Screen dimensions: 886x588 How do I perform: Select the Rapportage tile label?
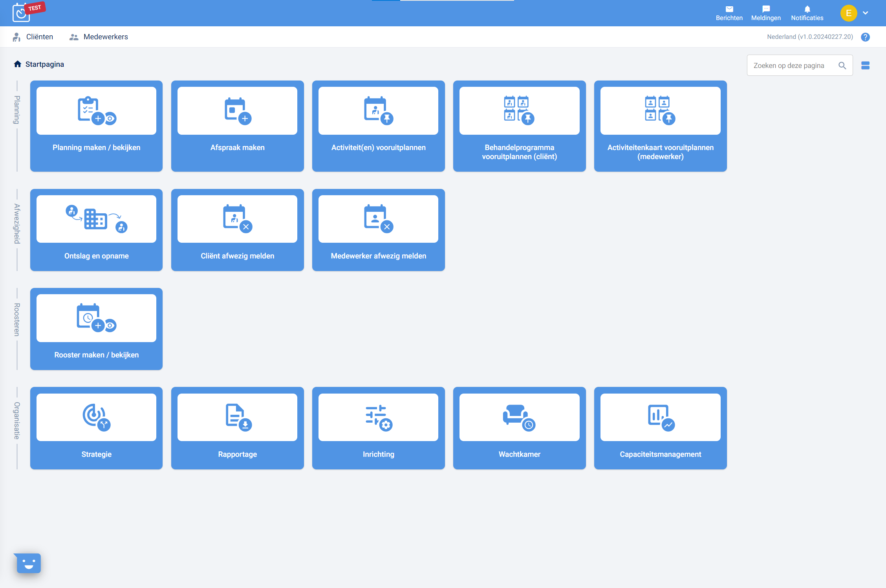coord(238,454)
